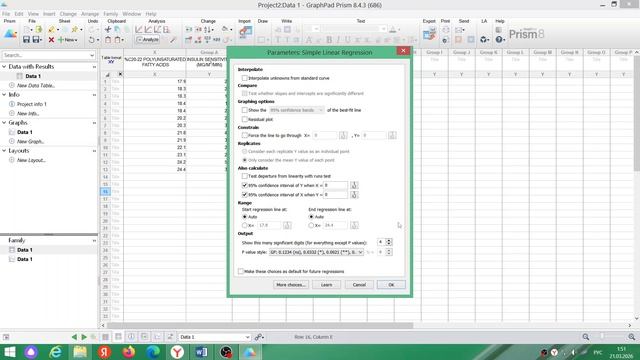The width and height of the screenshot is (640, 360).
Task: Collapse the Graphs section in navigator
Action: (x=4, y=122)
